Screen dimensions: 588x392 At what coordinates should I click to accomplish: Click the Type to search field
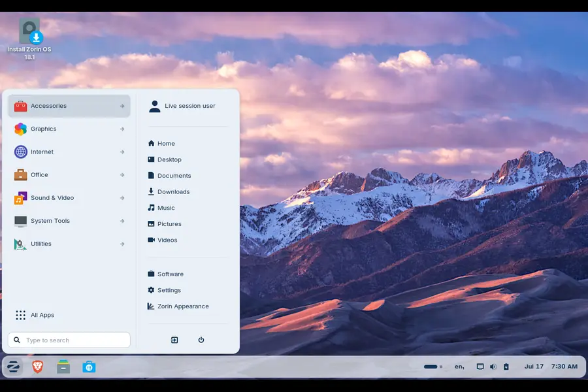coord(69,340)
